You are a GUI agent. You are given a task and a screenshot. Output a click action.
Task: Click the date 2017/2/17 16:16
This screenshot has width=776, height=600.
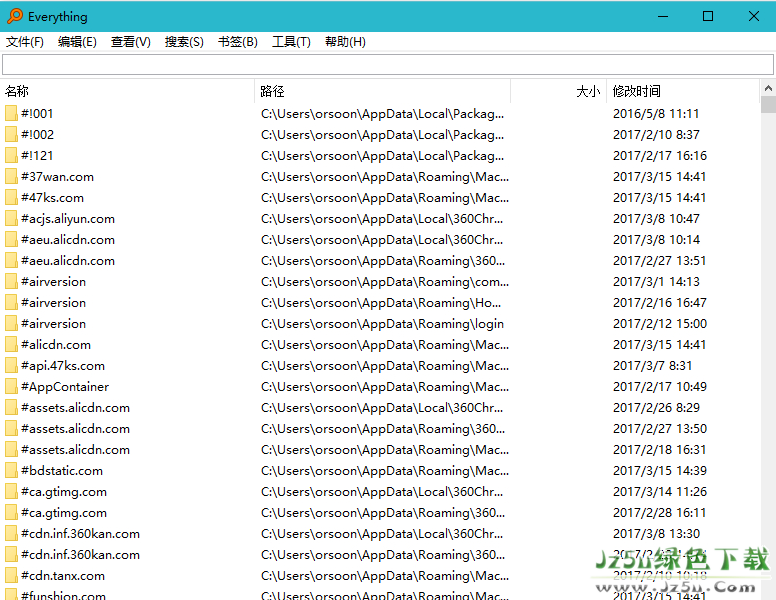click(x=660, y=155)
